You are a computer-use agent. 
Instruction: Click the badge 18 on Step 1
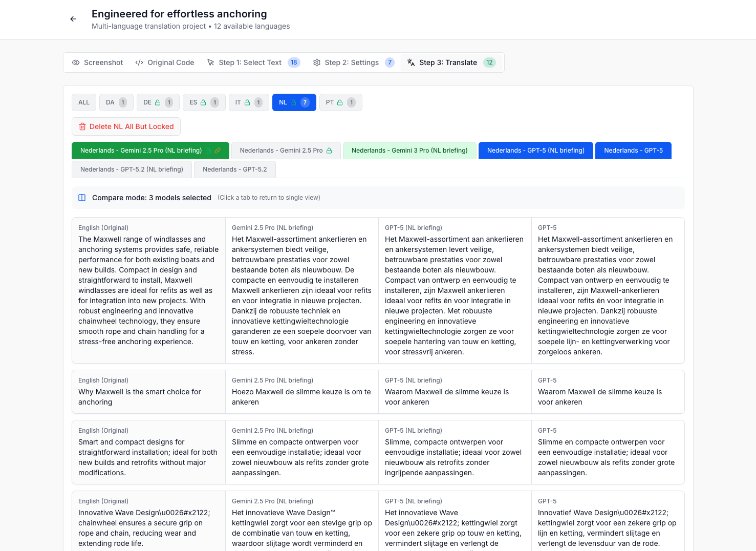[x=294, y=62]
